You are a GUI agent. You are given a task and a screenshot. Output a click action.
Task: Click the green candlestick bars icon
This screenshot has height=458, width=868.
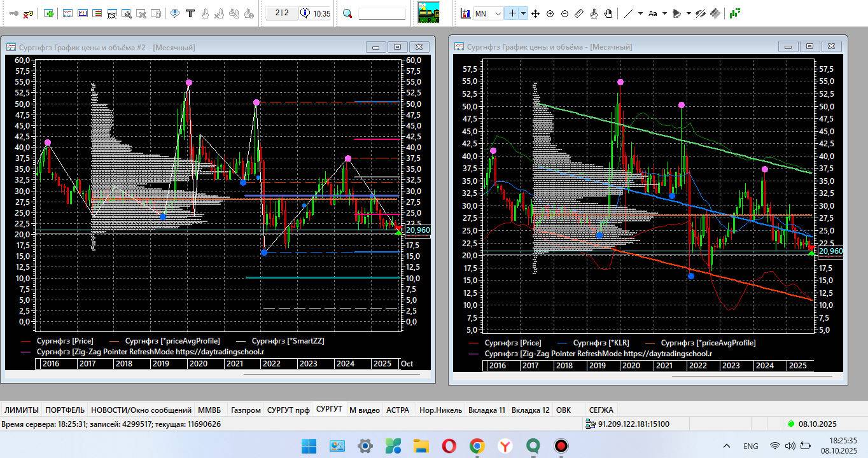click(735, 13)
